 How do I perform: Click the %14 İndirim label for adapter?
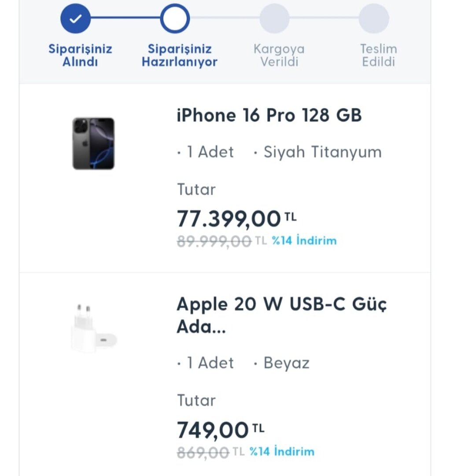(x=282, y=452)
